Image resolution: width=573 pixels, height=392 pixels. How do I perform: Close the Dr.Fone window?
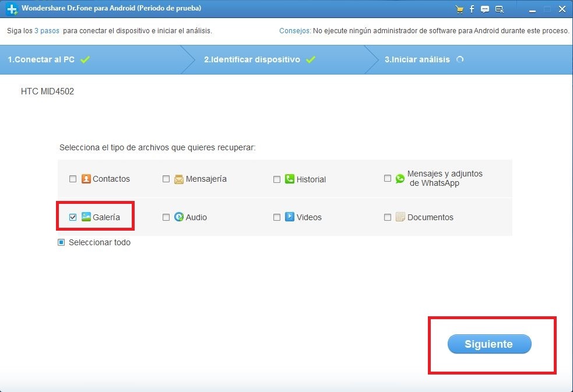click(x=562, y=9)
